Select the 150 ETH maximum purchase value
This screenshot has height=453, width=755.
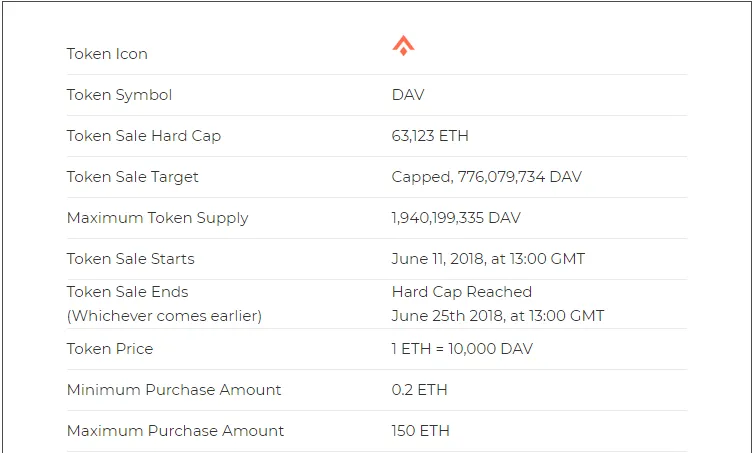pyautogui.click(x=420, y=430)
